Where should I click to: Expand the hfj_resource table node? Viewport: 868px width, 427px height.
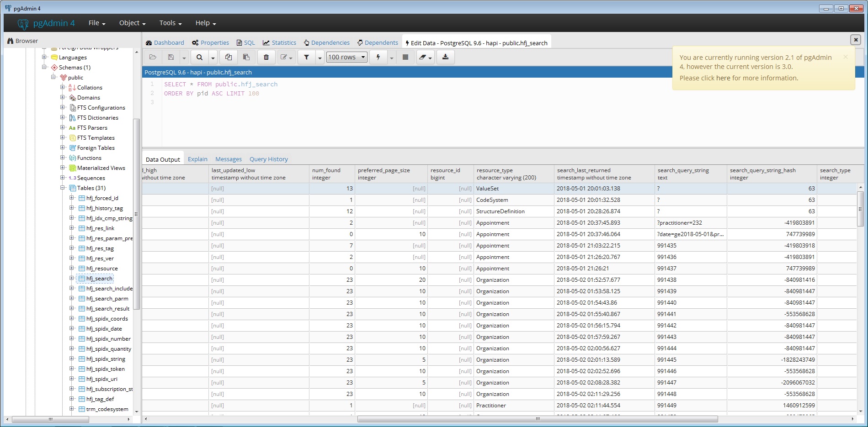click(x=72, y=269)
